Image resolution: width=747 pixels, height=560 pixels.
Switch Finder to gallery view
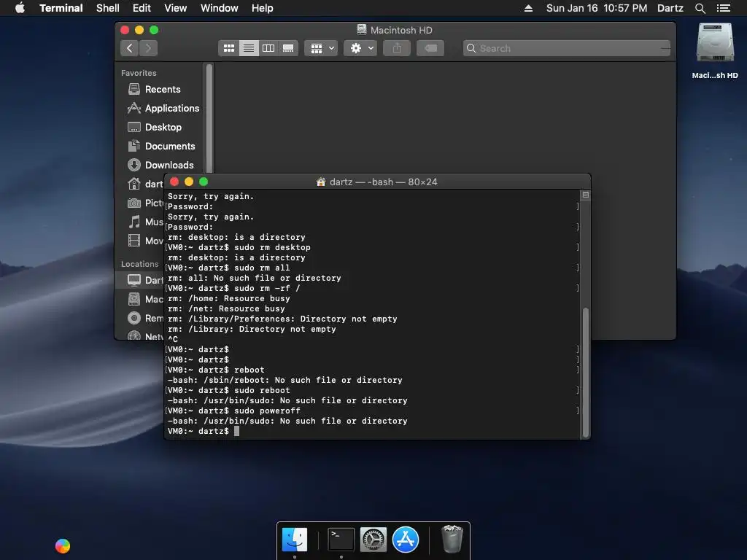(x=288, y=48)
